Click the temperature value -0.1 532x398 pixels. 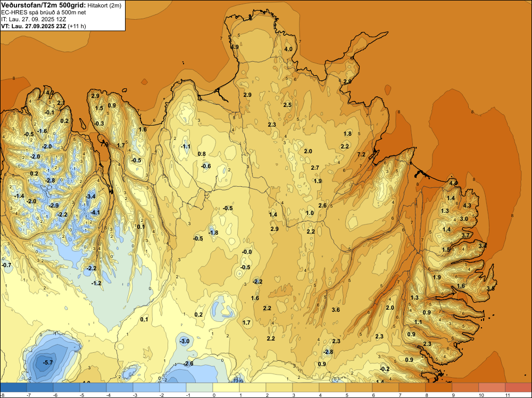coord(49,112)
